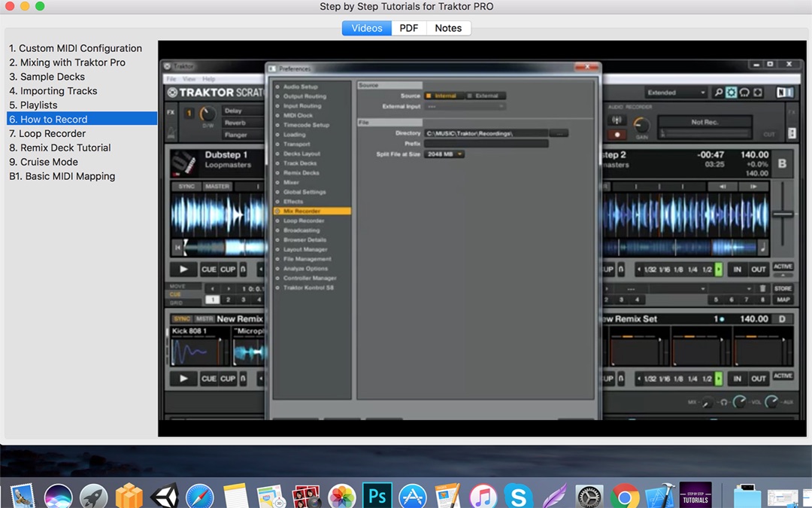The height and width of the screenshot is (508, 812).
Task: Switch to the Notes tab
Action: tap(448, 28)
